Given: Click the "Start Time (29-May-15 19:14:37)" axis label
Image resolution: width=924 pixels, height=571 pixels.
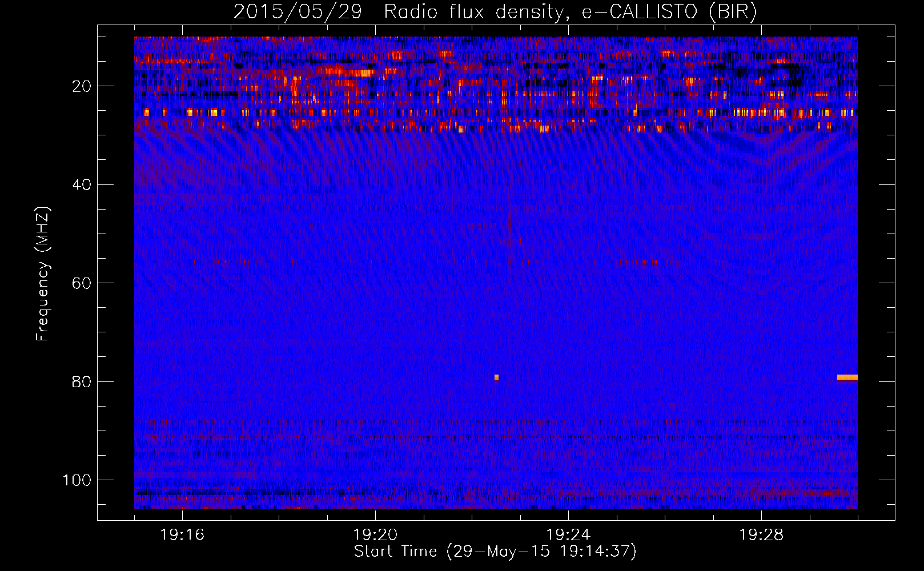Looking at the screenshot, I should tap(495, 552).
